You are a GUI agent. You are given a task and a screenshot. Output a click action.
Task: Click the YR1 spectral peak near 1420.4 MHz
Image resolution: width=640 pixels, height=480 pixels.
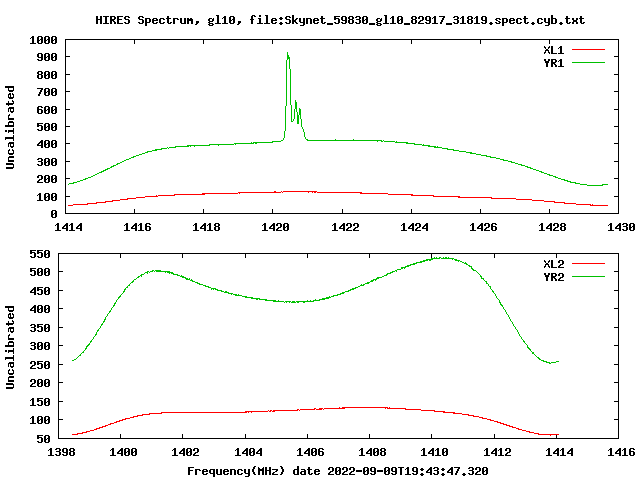pyautogui.click(x=288, y=54)
